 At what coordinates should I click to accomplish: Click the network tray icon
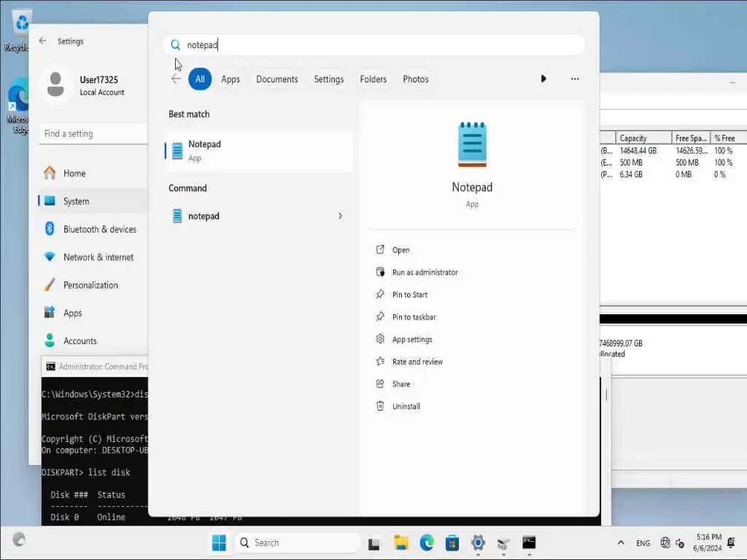pos(665,542)
